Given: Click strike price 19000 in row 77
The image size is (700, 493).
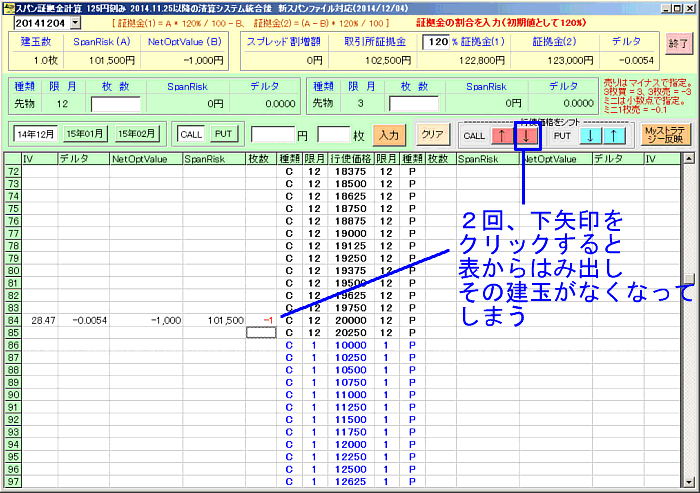Looking at the screenshot, I should [351, 234].
